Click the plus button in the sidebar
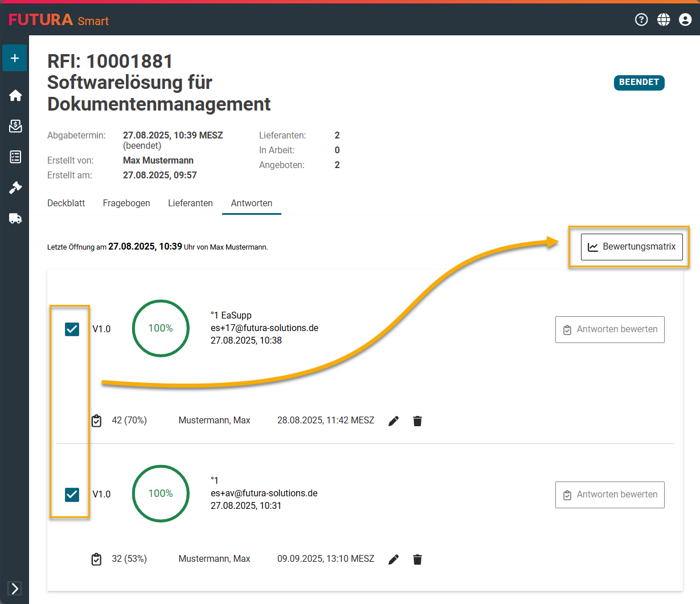The image size is (700, 604). tap(15, 58)
